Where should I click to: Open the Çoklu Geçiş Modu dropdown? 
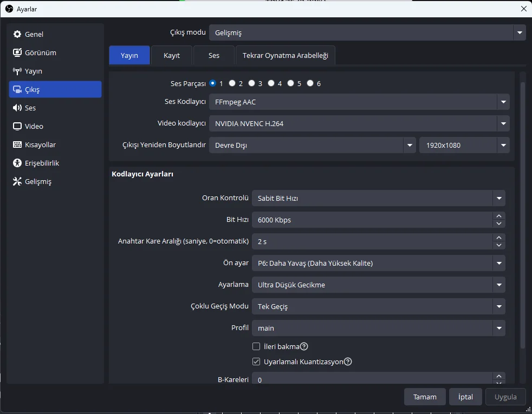point(378,307)
